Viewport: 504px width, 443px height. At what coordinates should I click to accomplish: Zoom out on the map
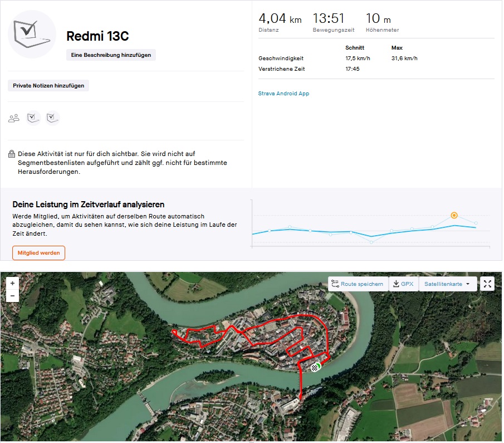pyautogui.click(x=13, y=296)
